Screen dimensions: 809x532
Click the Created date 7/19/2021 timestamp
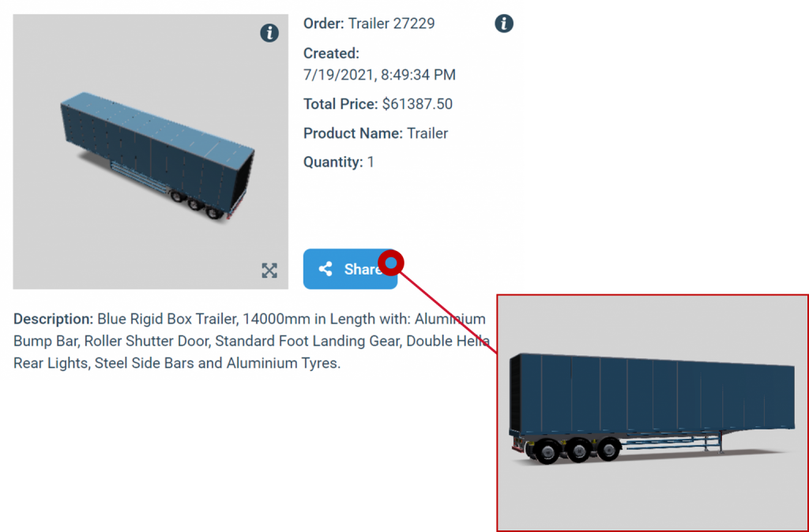(379, 75)
